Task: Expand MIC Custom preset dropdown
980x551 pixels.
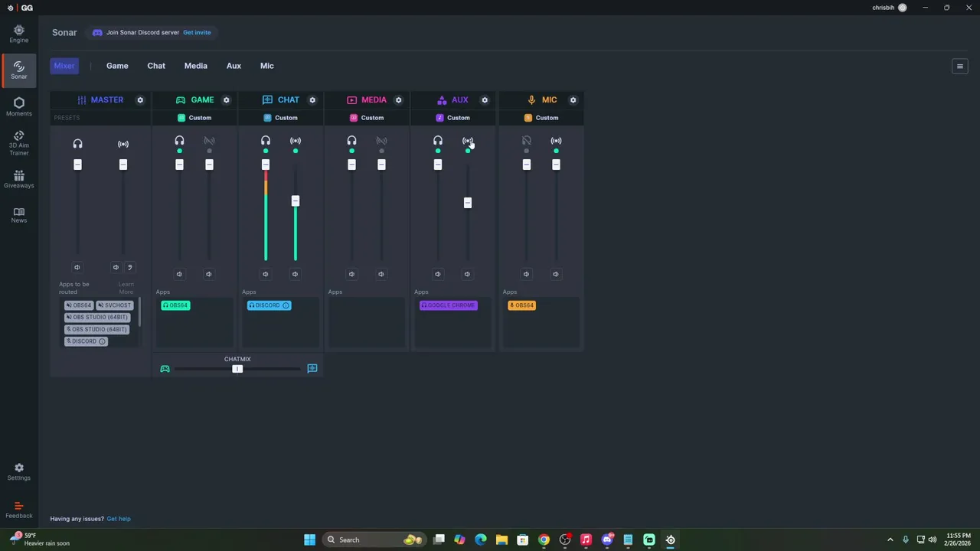Action: (x=541, y=118)
